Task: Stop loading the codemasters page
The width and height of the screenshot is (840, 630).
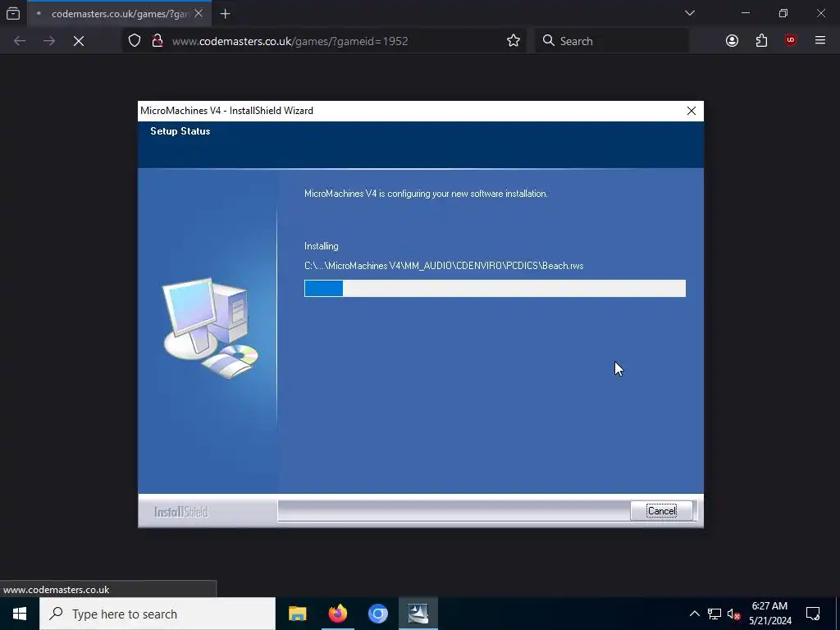Action: click(x=79, y=41)
